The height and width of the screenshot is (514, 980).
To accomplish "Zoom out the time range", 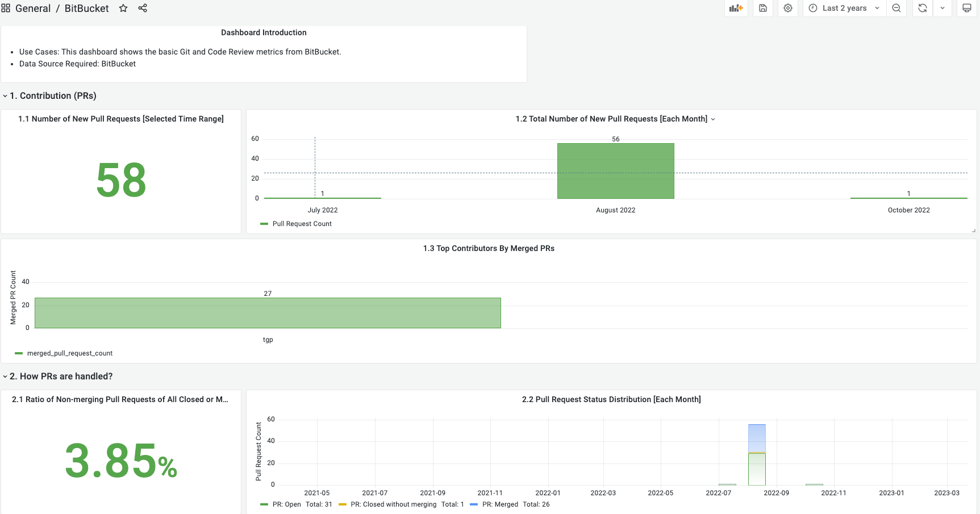I will click(896, 8).
